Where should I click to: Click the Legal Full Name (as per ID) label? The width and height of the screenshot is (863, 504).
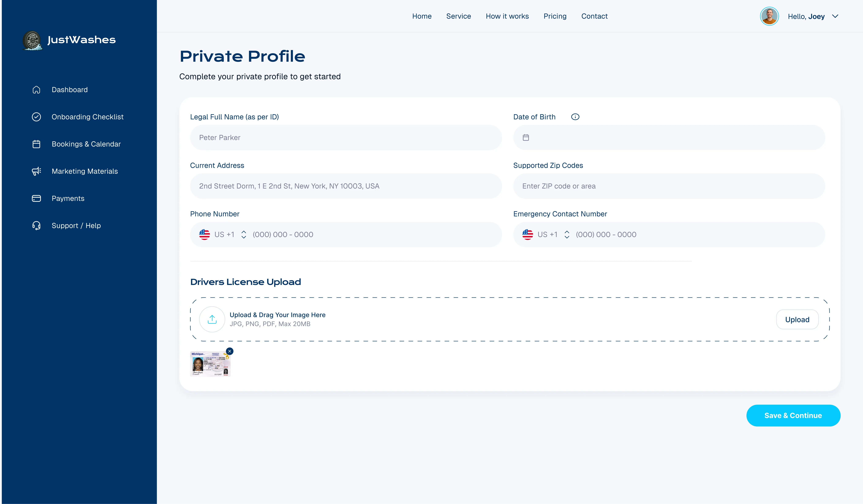pyautogui.click(x=235, y=117)
